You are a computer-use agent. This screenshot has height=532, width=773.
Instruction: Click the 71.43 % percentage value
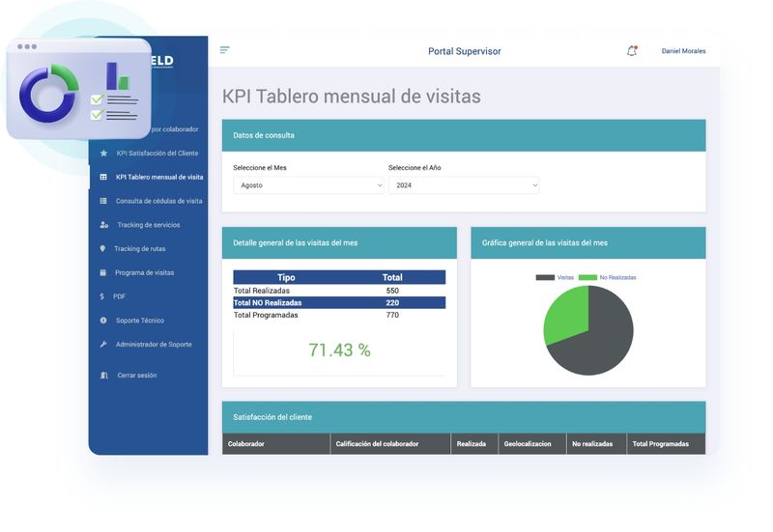coord(339,350)
